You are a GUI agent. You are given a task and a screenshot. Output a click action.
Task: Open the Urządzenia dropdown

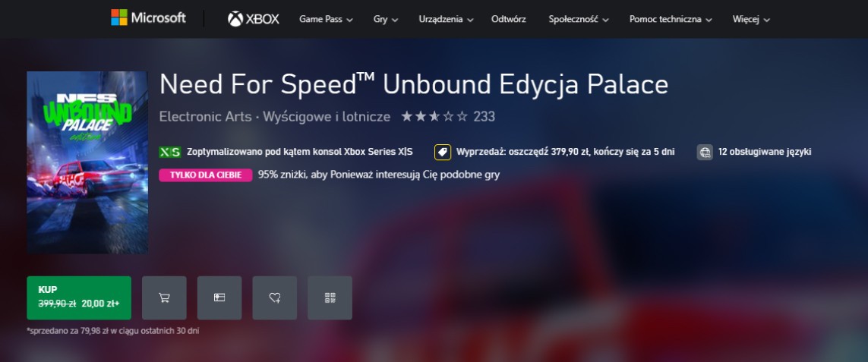(447, 20)
